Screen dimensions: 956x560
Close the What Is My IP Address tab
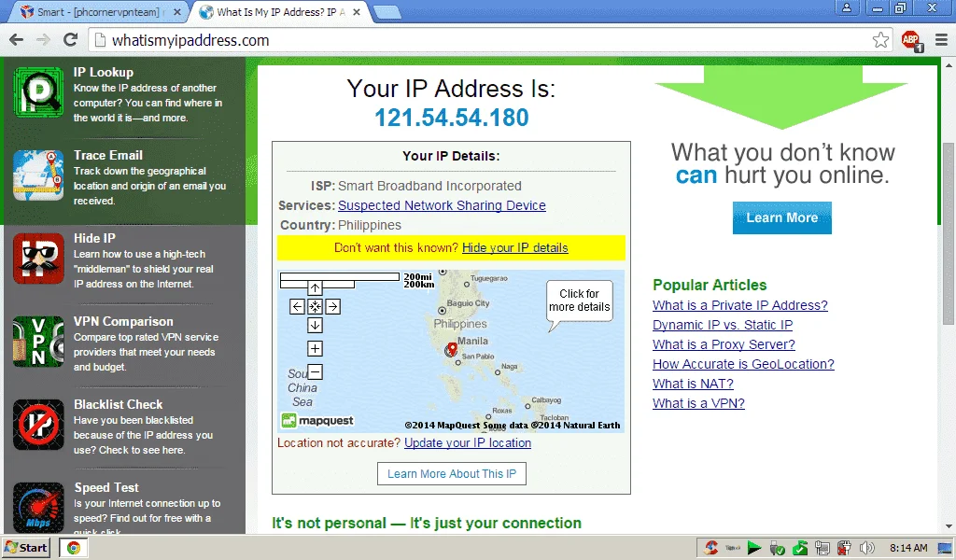point(357,11)
